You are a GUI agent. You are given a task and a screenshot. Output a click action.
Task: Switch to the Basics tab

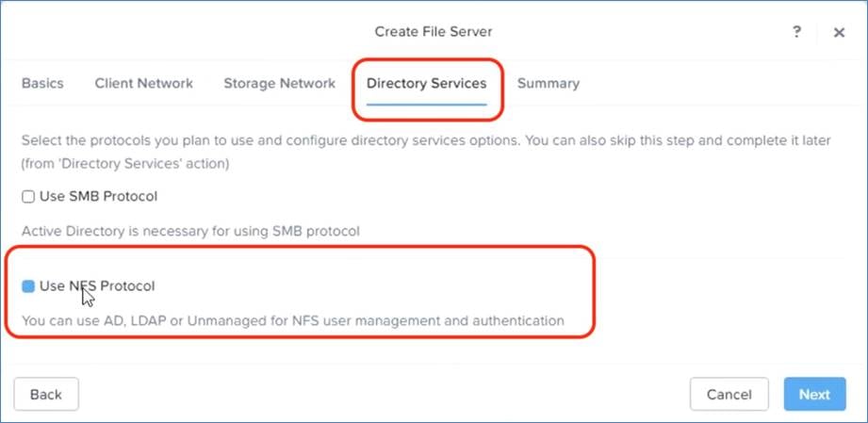click(42, 84)
